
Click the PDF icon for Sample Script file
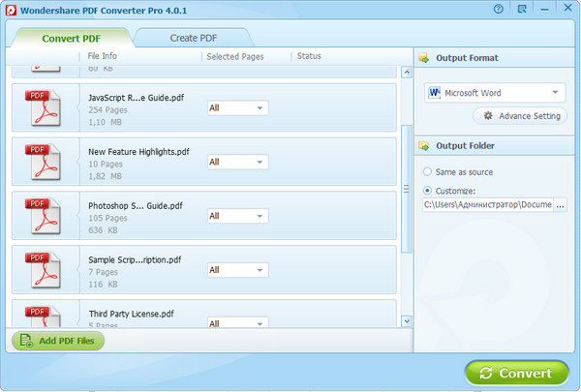pyautogui.click(x=41, y=270)
